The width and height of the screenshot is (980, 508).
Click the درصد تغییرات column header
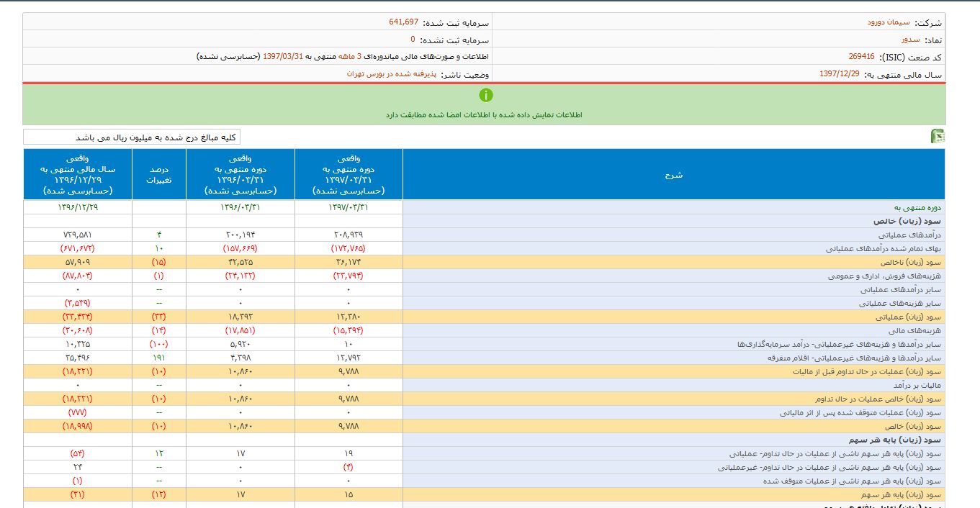(x=159, y=175)
